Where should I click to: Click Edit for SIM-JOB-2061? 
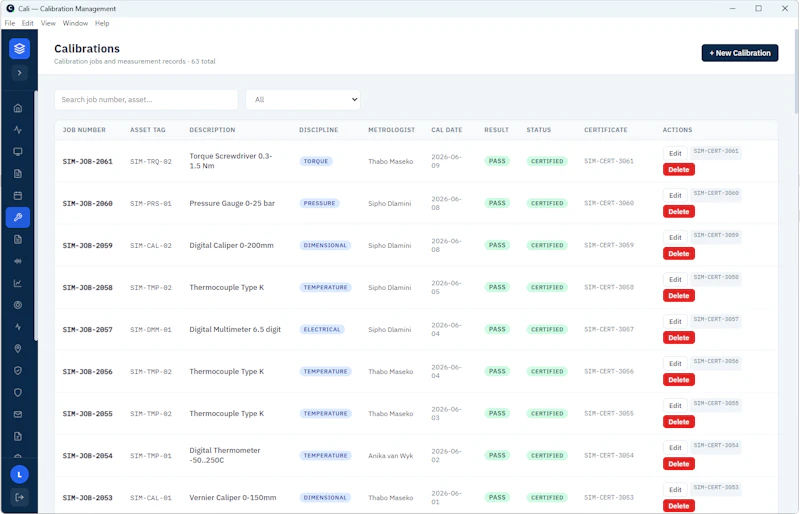pos(675,153)
